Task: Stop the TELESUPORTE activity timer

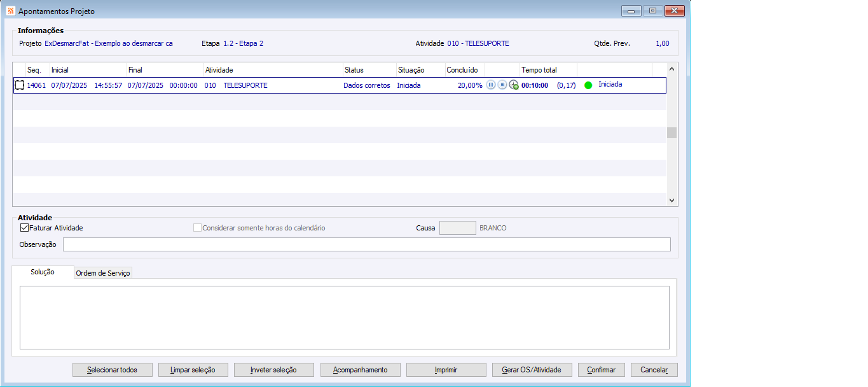Action: tap(502, 85)
